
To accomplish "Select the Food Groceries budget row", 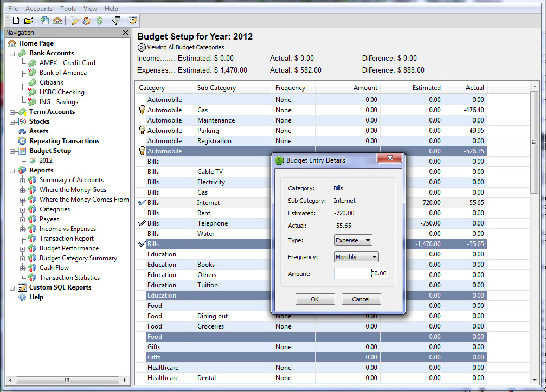I will tap(311, 326).
